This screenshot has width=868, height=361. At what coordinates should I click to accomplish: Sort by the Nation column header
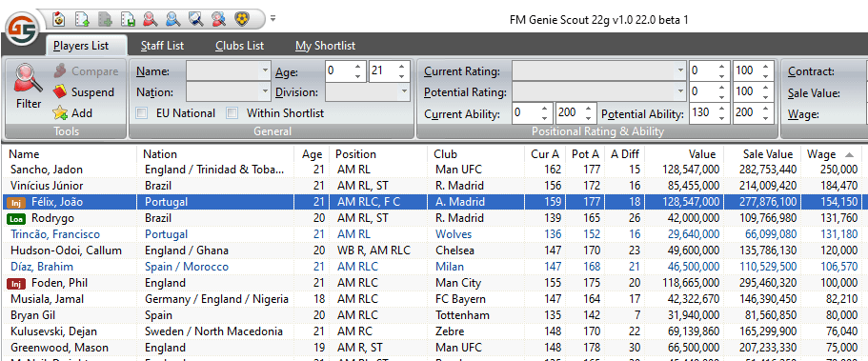(x=214, y=154)
